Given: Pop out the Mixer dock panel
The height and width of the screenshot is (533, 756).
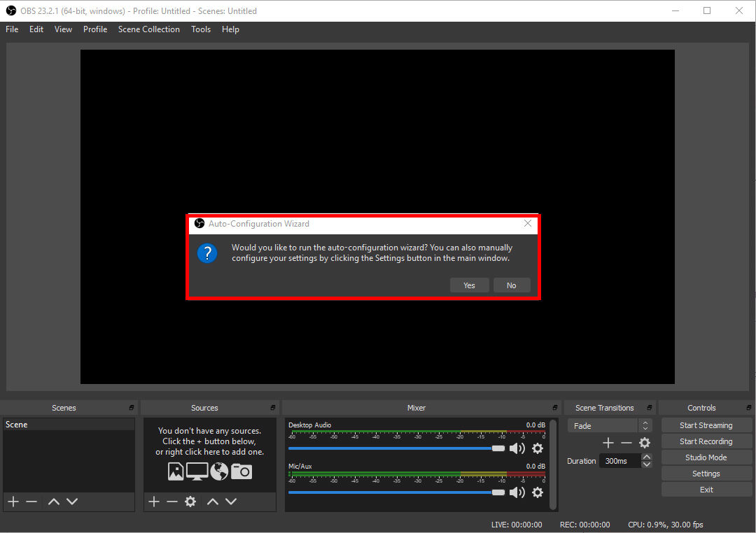Looking at the screenshot, I should (555, 408).
